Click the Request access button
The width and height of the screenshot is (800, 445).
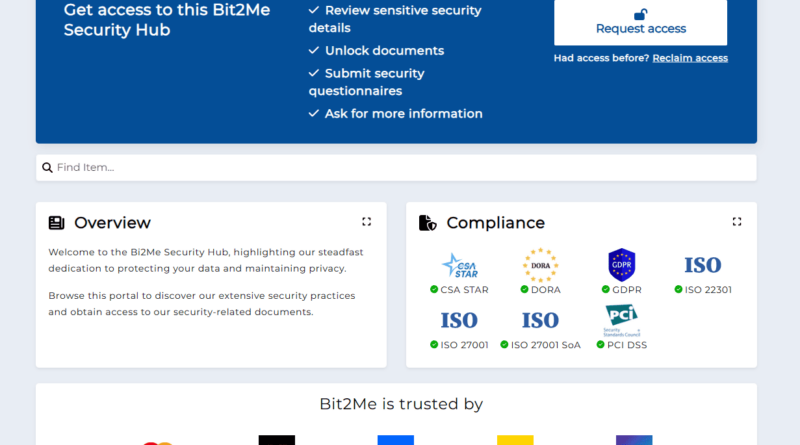pyautogui.click(x=640, y=22)
